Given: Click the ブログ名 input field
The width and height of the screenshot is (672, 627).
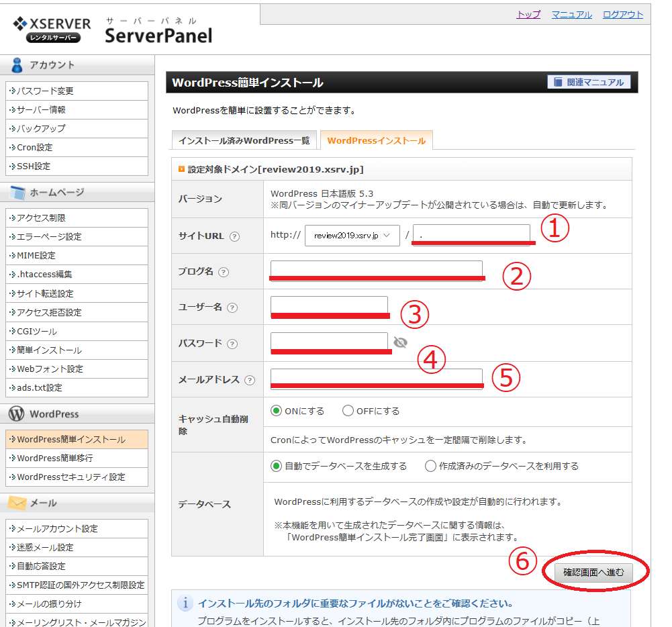Looking at the screenshot, I should (377, 270).
